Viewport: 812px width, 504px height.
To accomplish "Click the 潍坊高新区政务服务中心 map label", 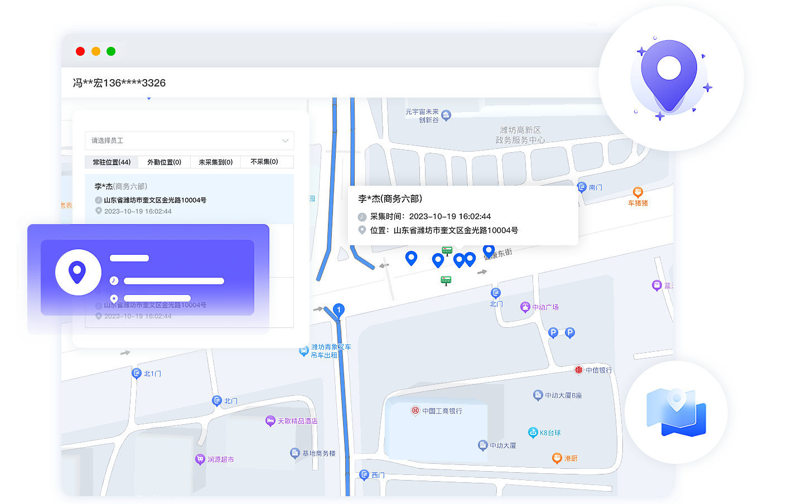I will click(x=520, y=135).
